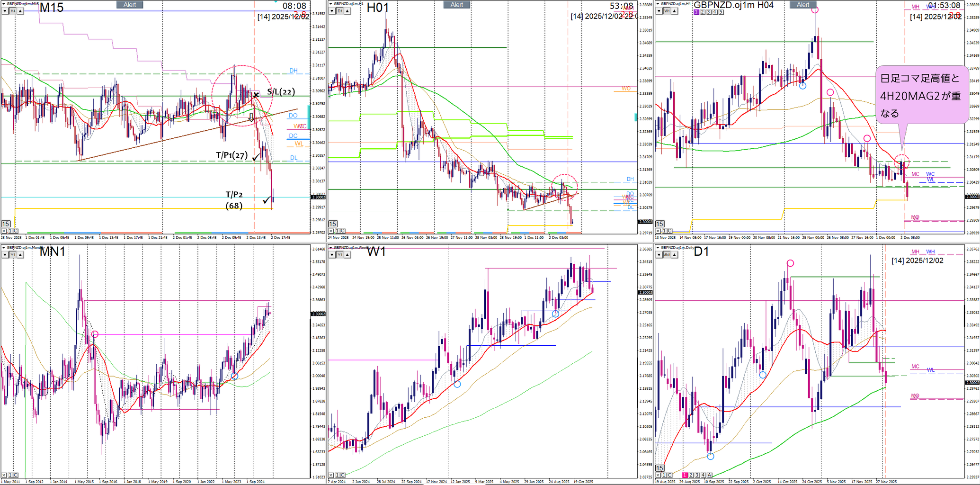Viewport: 980px width, 485px height.
Task: Click the × icon at the bottom of the D1 chart
Action: pos(659,475)
